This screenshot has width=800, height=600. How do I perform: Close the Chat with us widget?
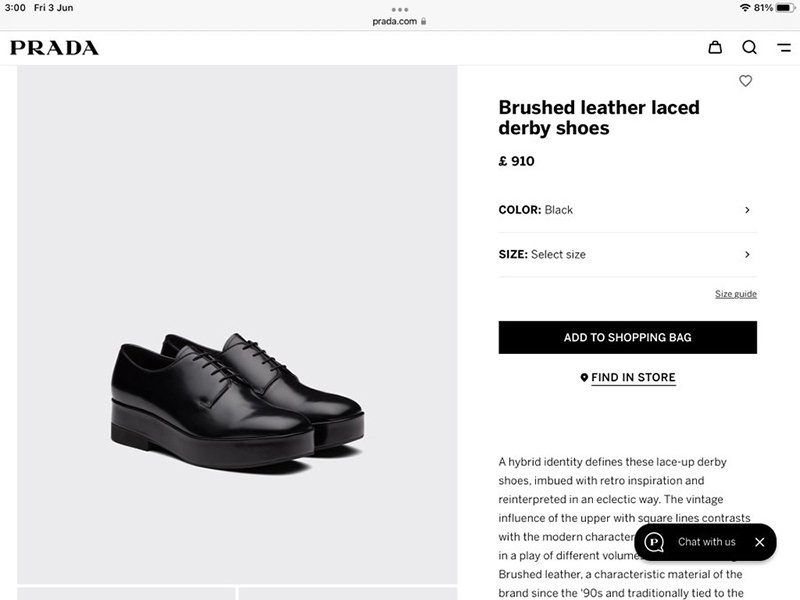(x=759, y=542)
